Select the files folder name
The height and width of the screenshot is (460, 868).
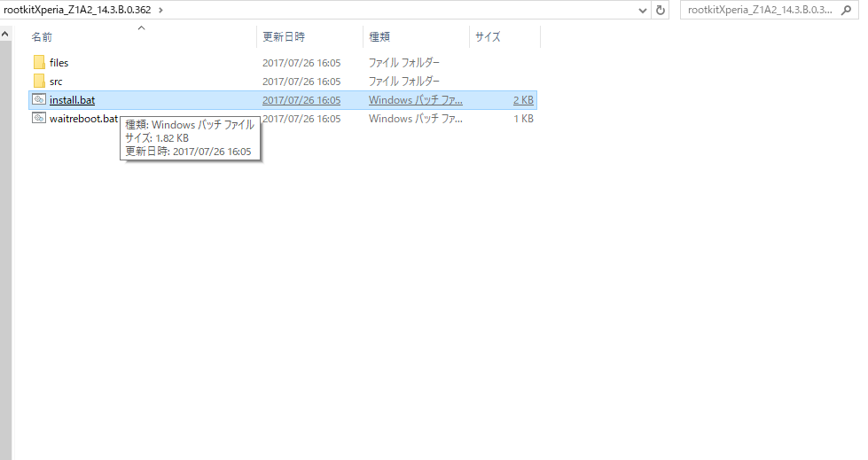59,63
